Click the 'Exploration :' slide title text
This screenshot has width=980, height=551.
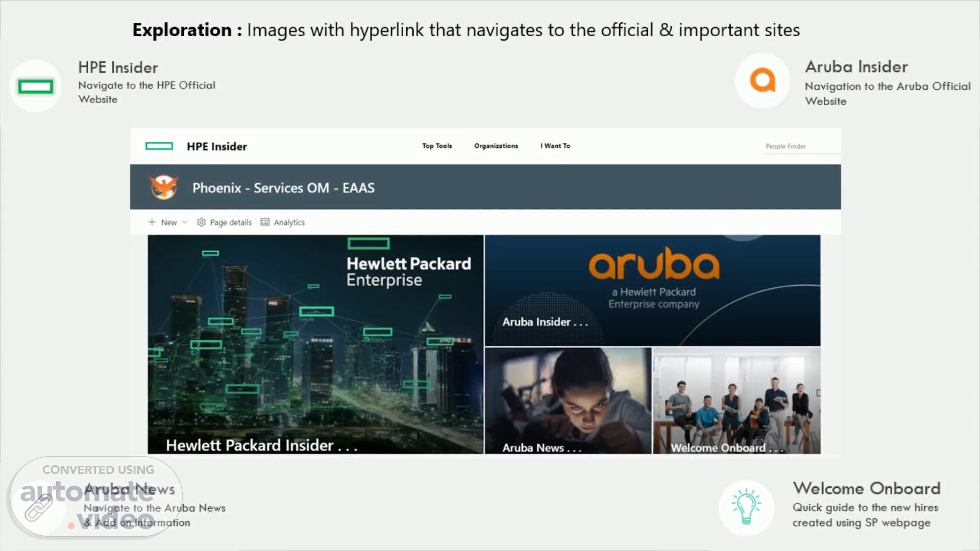coord(187,30)
